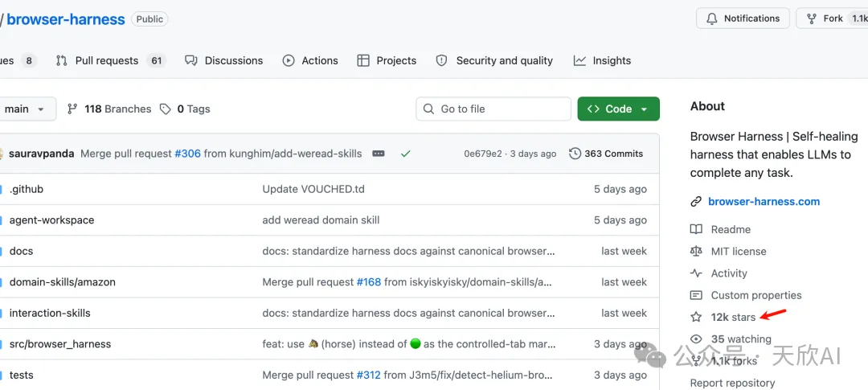The image size is (868, 390).
Task: Open the docs folder
Action: (x=21, y=251)
